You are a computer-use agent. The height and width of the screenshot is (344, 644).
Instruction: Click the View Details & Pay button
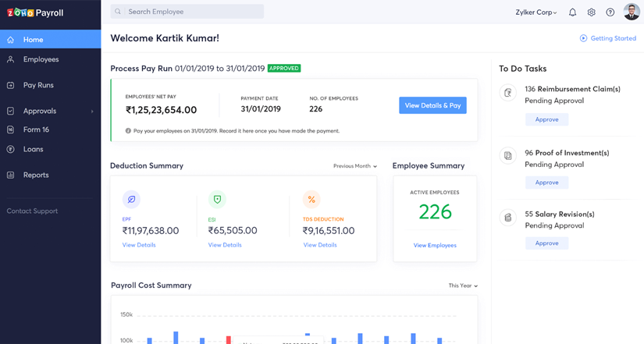click(433, 105)
